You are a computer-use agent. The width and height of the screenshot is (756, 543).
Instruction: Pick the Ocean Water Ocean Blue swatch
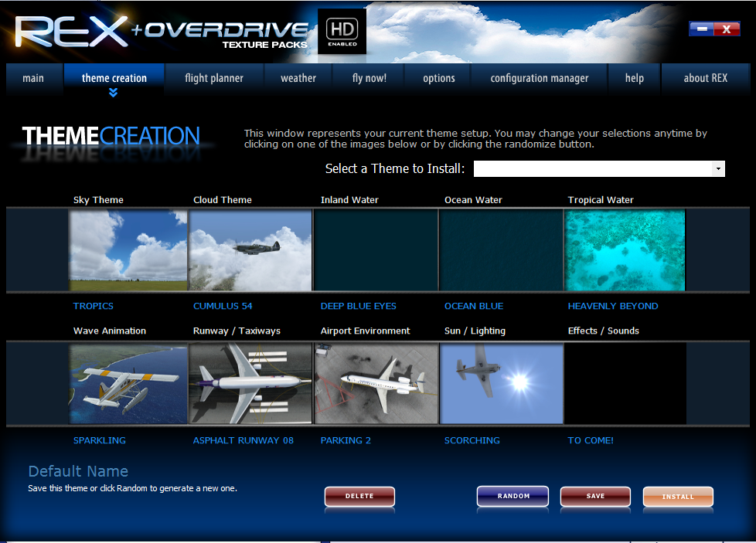click(x=501, y=250)
